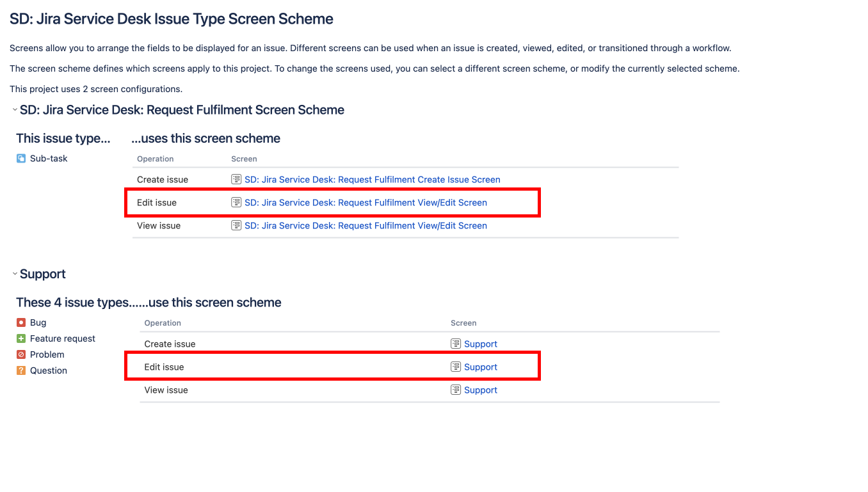Collapse the Support section chevron
The height and width of the screenshot is (492, 868).
(14, 274)
